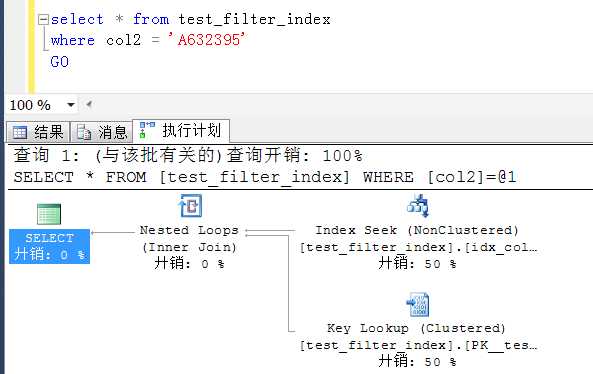Select the Index Seek NonClustered icon
The width and height of the screenshot is (593, 374).
pos(418,206)
